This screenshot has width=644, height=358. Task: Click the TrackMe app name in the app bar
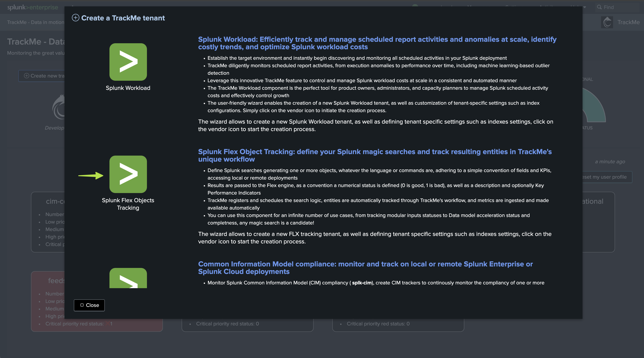point(628,22)
